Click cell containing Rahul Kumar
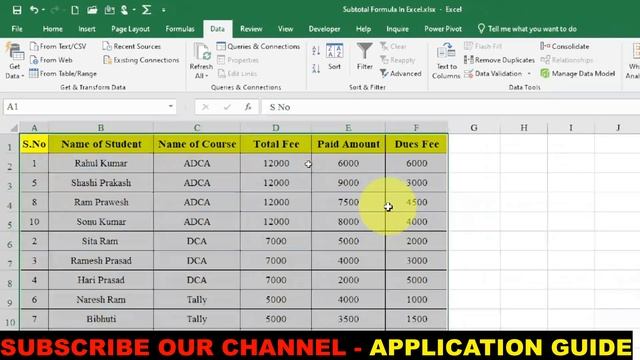This screenshot has height=360, width=640. 101,163
